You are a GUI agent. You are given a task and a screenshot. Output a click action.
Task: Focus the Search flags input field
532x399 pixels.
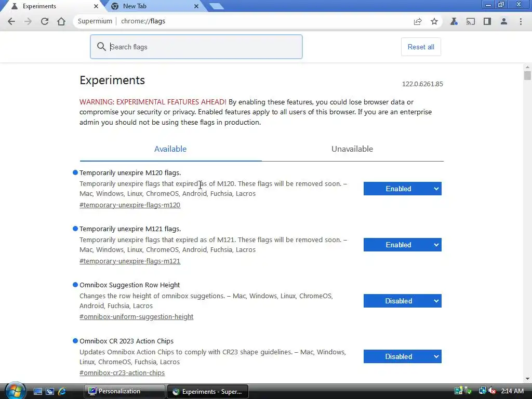(x=196, y=47)
